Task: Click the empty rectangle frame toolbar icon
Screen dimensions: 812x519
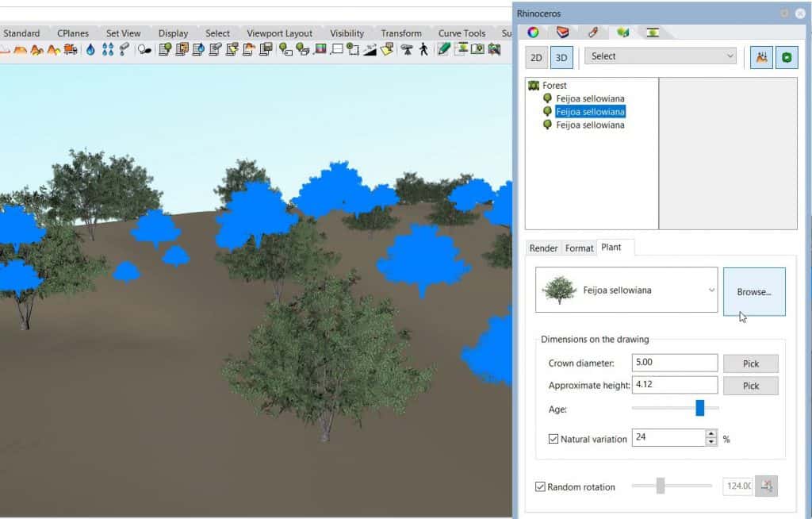Action: click(x=337, y=49)
